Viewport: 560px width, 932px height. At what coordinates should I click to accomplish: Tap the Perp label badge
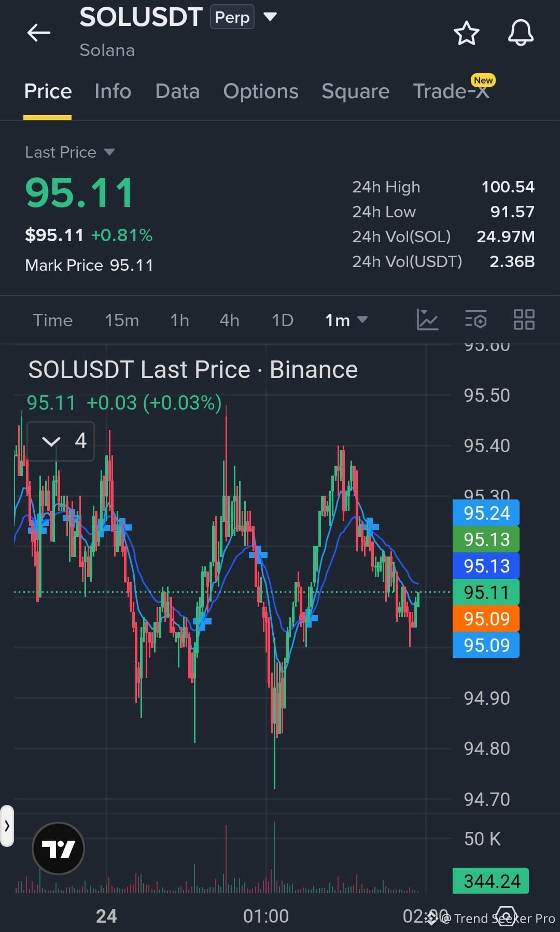(232, 17)
